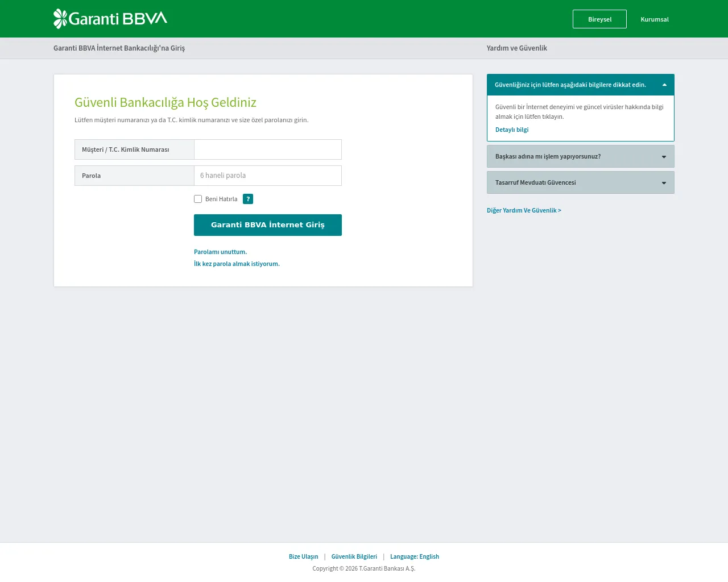Collapse the Güvenliğiniz için security info panel

581,85
